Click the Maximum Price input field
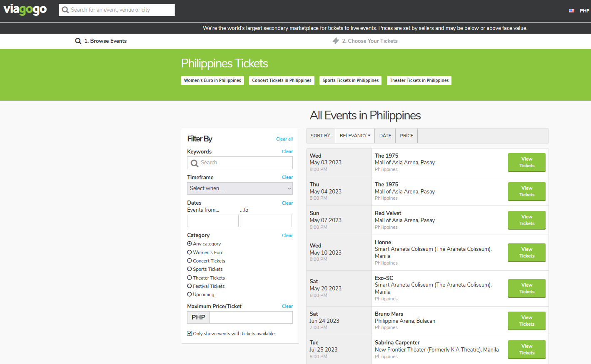 [251, 317]
